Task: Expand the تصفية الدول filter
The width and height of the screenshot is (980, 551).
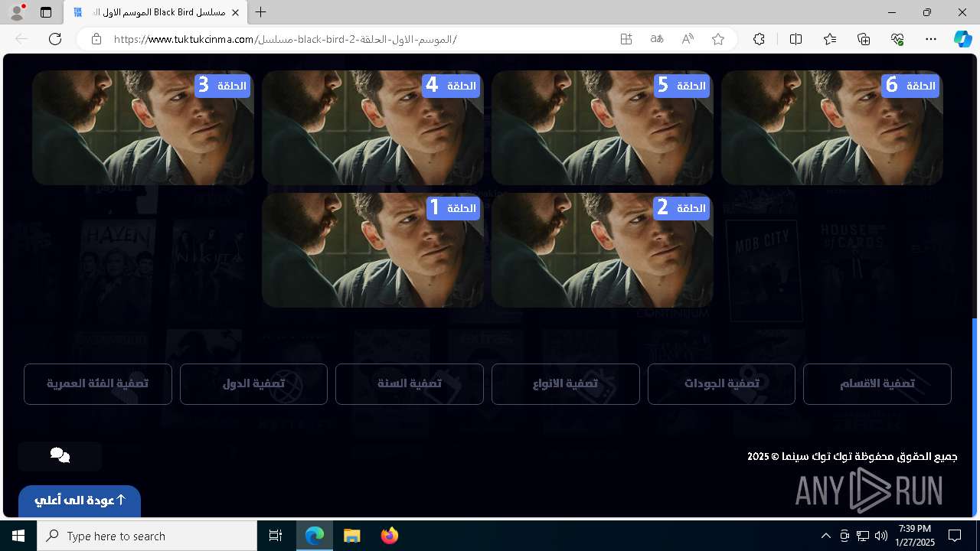Action: coord(253,384)
